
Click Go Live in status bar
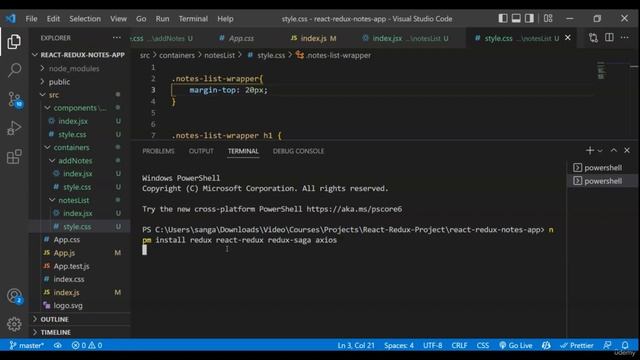(x=516, y=345)
